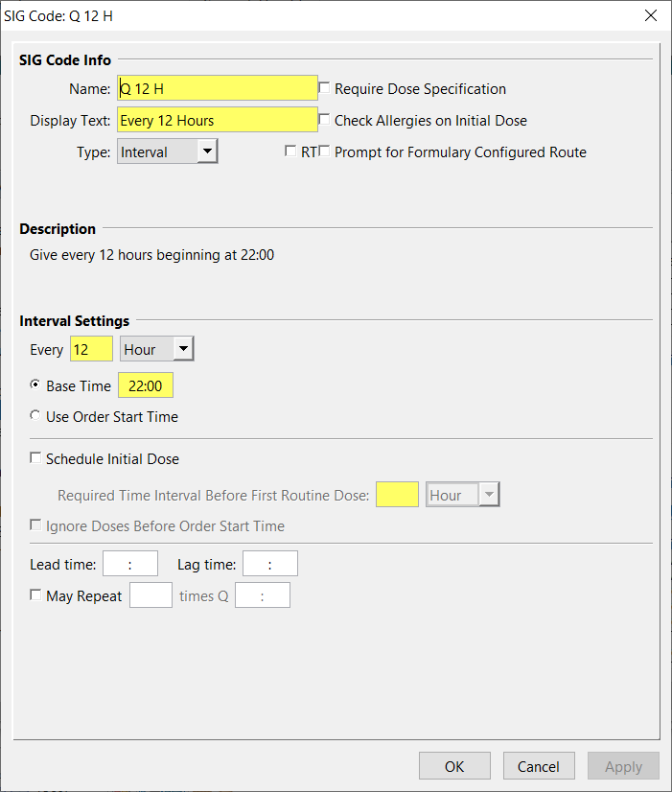Click the Lead time input field

[130, 565]
